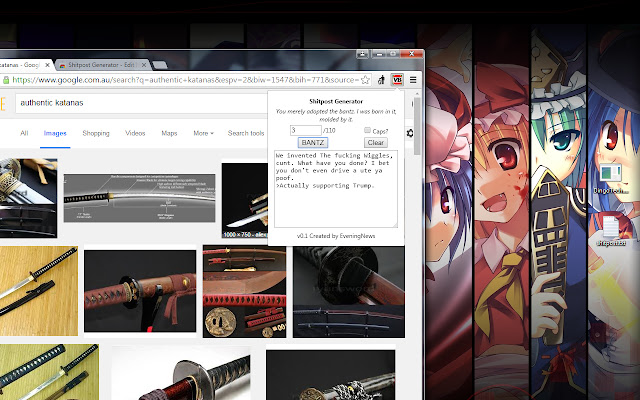Viewport: 640px width, 400px height.
Task: Open the DingoTech desktop shortcut
Action: 611,178
